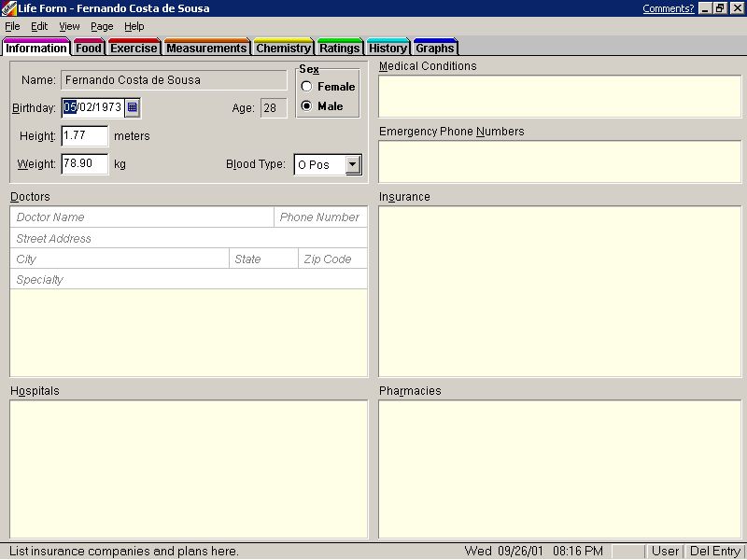747x560 pixels.
Task: Open the Edit menu
Action: tap(39, 26)
